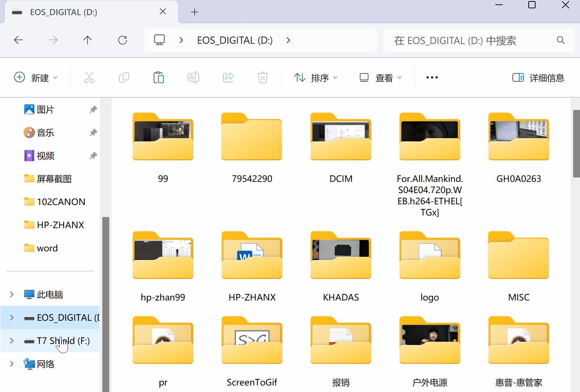Expand the 此电脑 tree node

(x=12, y=294)
